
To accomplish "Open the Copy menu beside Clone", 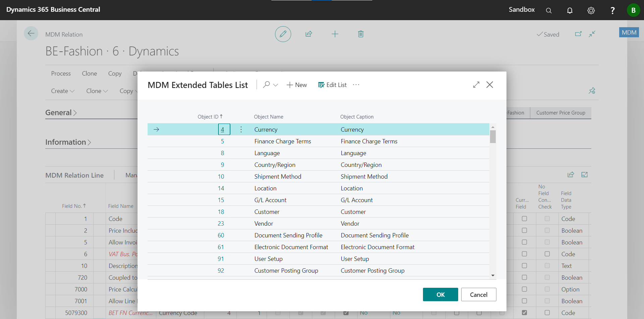I will 115,74.
